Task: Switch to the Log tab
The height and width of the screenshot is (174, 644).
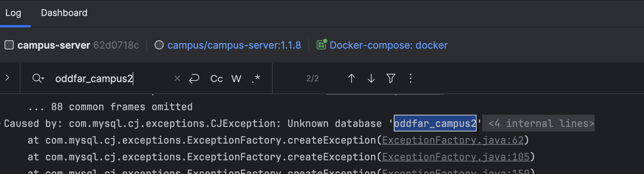Action: 13,13
